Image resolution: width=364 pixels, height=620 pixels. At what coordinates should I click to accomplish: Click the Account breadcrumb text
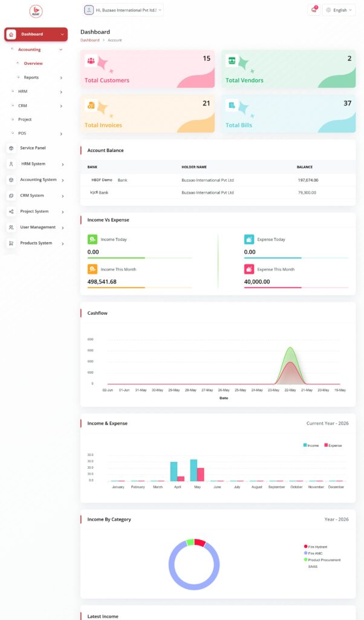click(115, 40)
